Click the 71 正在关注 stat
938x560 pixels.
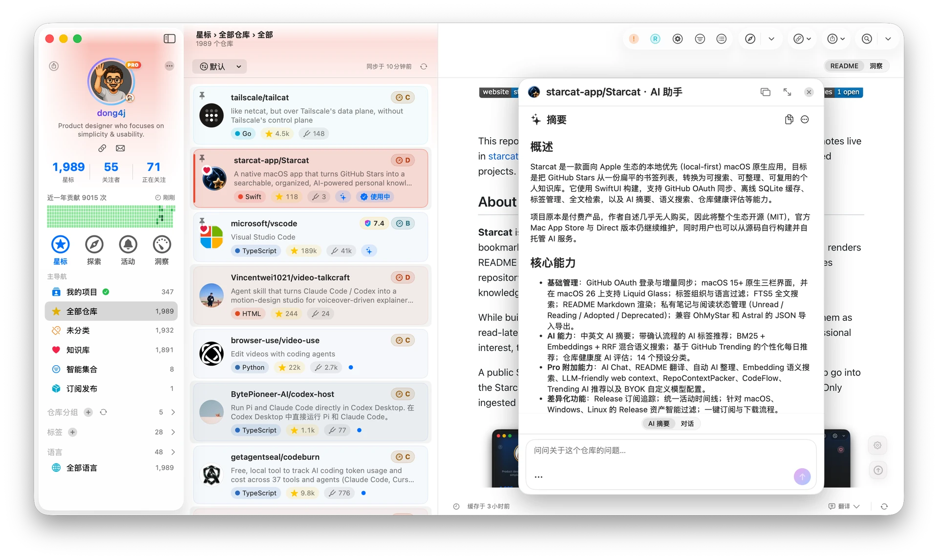[x=154, y=171]
